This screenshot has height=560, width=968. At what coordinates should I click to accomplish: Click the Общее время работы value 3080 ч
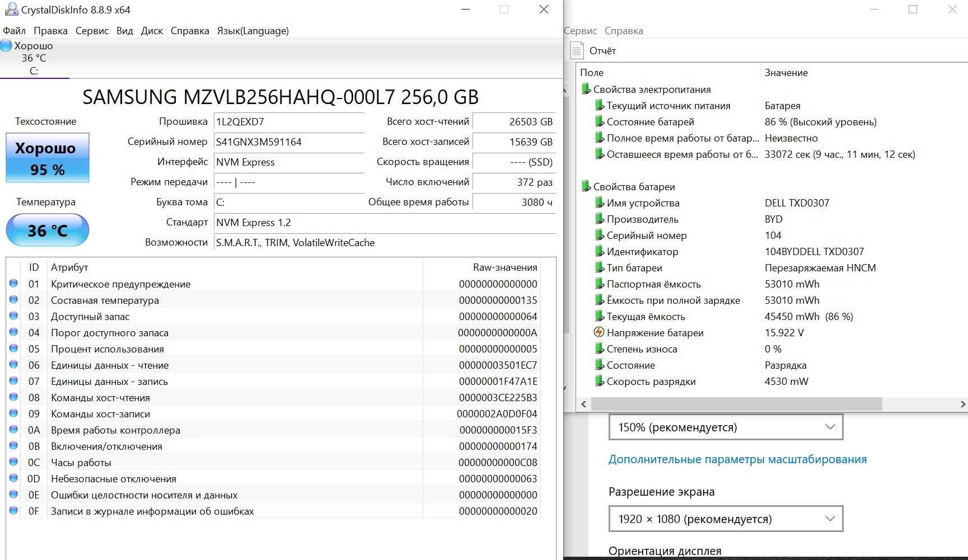pos(515,202)
